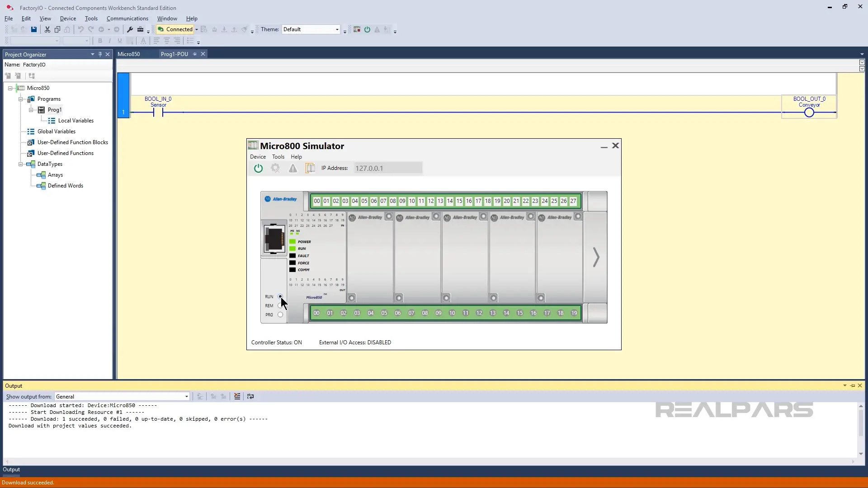Open the Device menu in the main menu bar
The height and width of the screenshot is (488, 868).
click(68, 19)
